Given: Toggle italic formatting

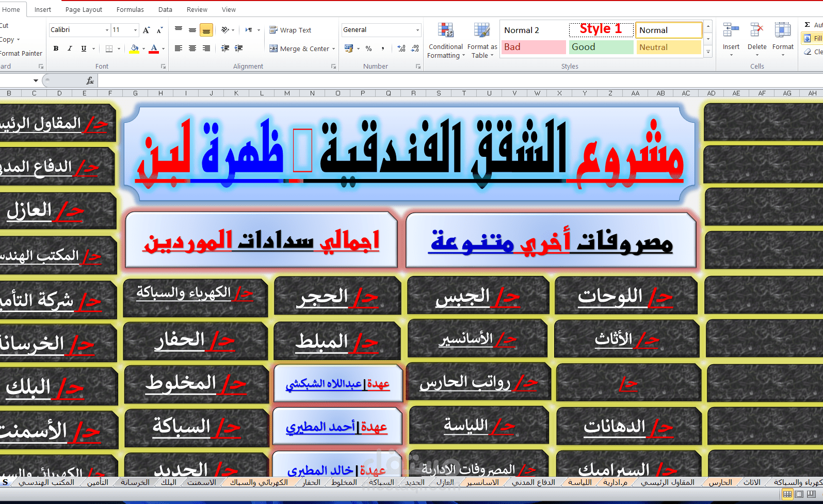Looking at the screenshot, I should click(70, 48).
